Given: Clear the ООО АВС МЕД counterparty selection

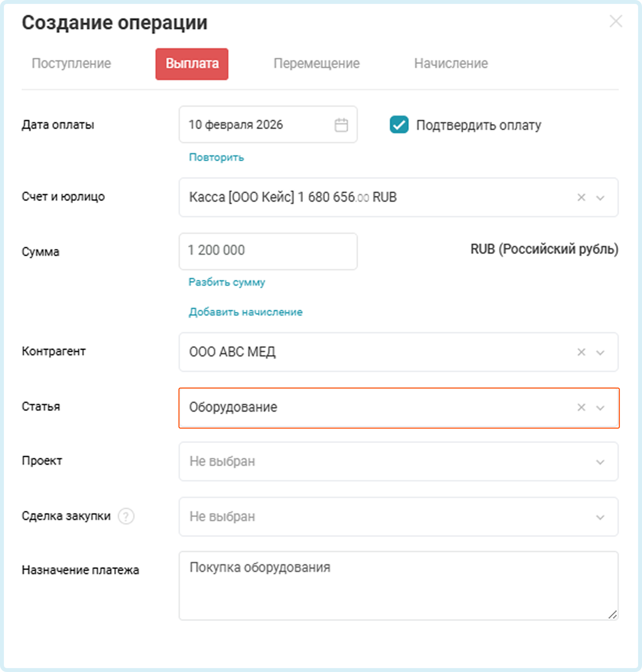Looking at the screenshot, I should click(581, 352).
